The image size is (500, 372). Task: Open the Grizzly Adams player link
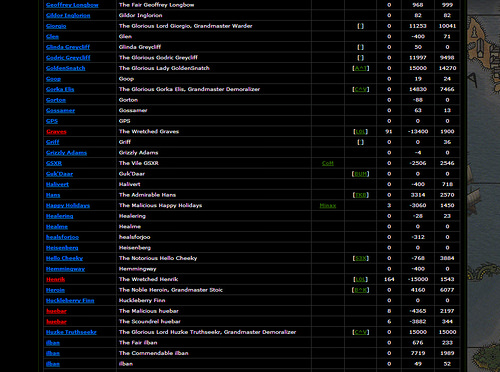66,153
